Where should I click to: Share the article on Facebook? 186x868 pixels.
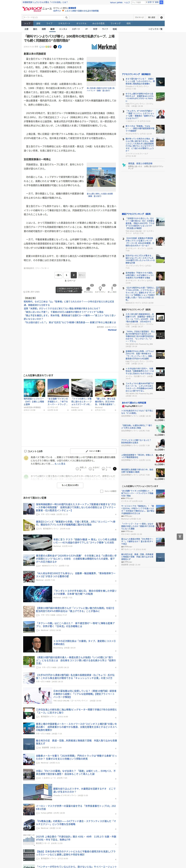click(x=60, y=47)
